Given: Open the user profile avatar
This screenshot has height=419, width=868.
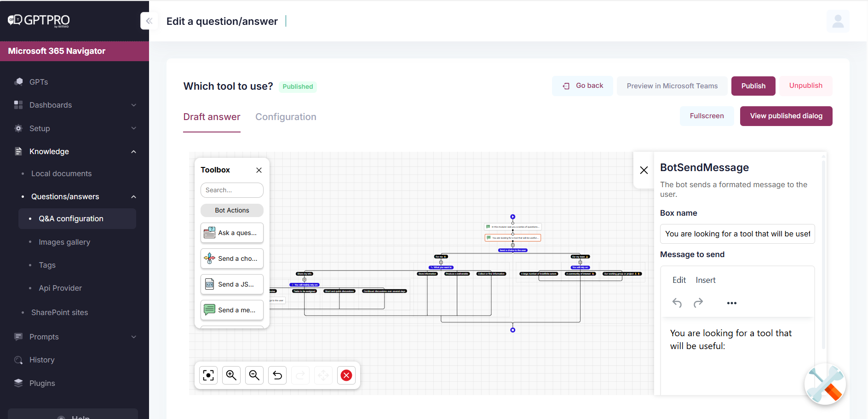Looking at the screenshot, I should 838,21.
